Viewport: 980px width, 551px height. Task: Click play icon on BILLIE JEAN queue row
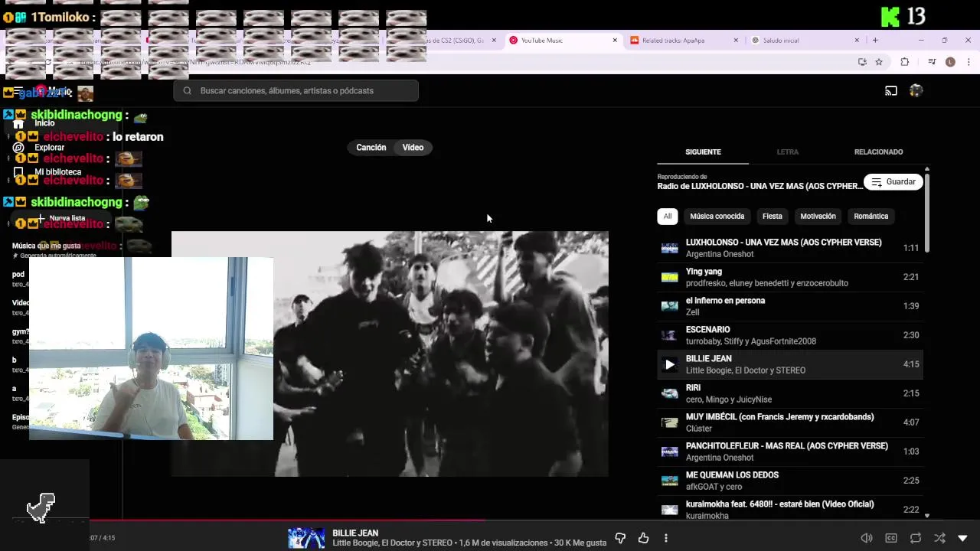click(670, 364)
